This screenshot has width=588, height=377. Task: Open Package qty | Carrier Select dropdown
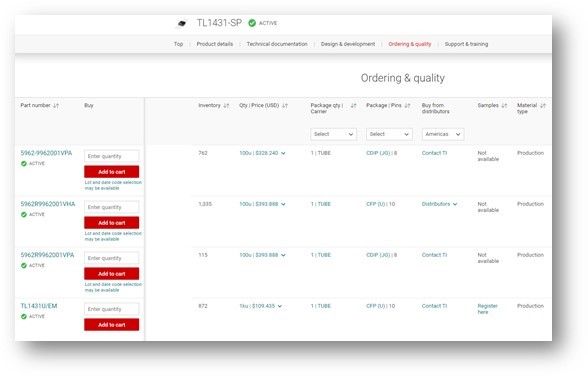point(333,134)
